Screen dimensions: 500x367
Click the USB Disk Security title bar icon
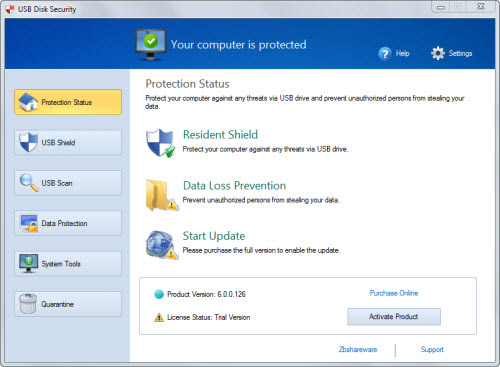[10, 9]
